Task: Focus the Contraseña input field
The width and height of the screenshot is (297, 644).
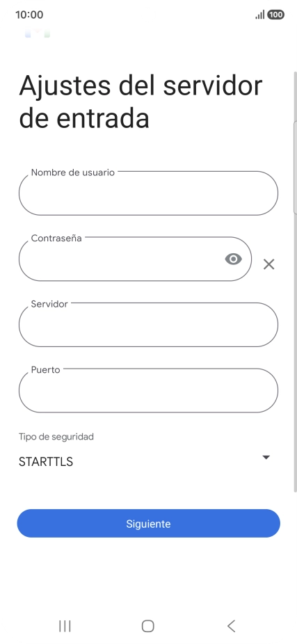Action: [x=135, y=259]
